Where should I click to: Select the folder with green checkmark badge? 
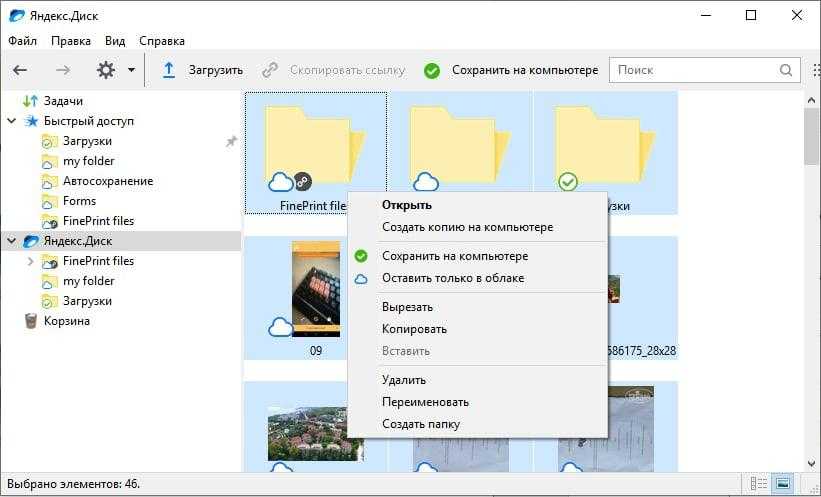(605, 142)
